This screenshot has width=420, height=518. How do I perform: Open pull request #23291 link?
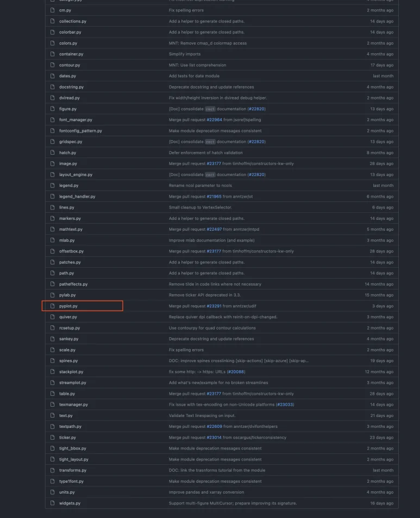coord(214,306)
